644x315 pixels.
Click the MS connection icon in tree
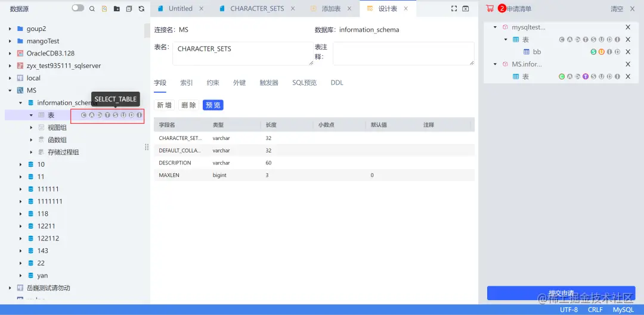point(20,91)
